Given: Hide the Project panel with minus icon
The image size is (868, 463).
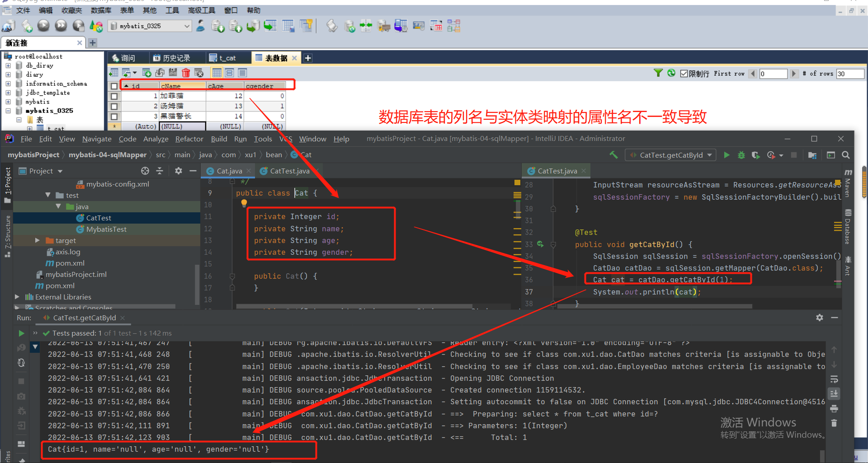Looking at the screenshot, I should coord(193,171).
